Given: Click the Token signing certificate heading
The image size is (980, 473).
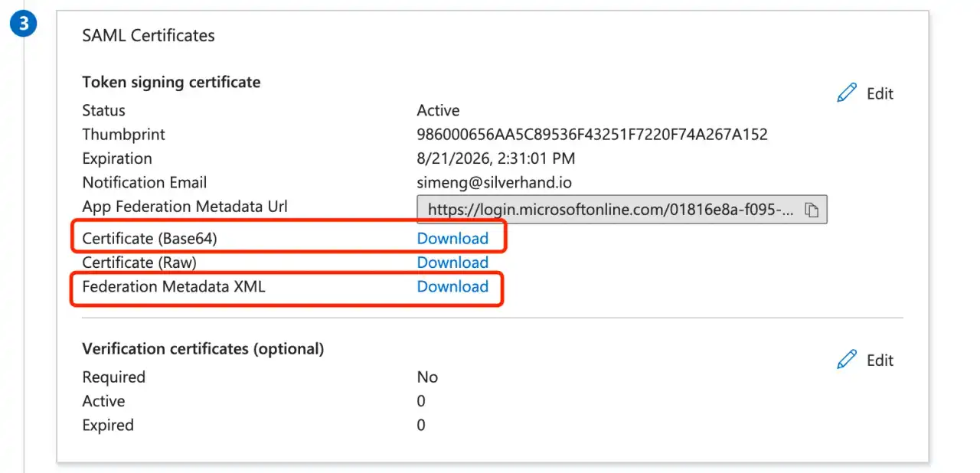Looking at the screenshot, I should (x=171, y=82).
